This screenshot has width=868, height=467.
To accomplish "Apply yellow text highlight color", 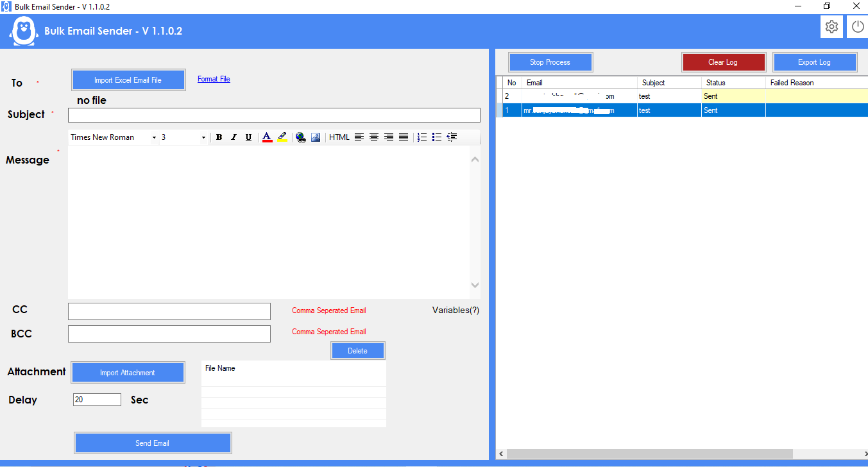I will click(x=282, y=137).
